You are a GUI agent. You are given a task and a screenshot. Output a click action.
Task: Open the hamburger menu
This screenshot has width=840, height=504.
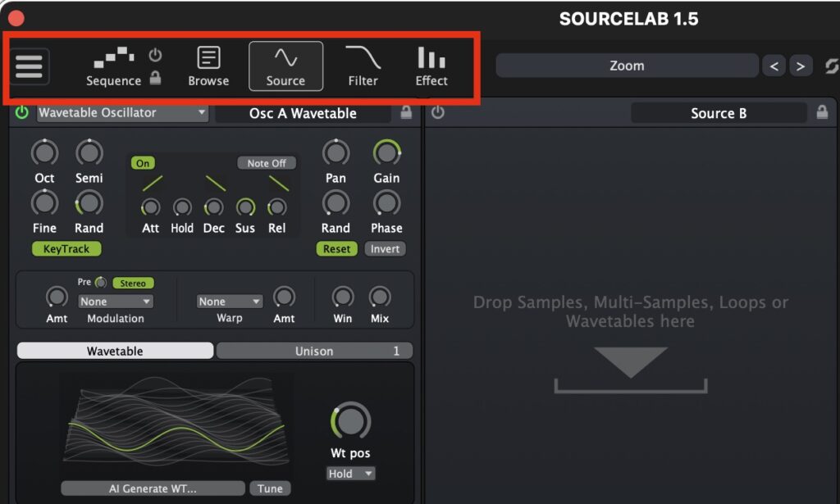click(x=29, y=66)
